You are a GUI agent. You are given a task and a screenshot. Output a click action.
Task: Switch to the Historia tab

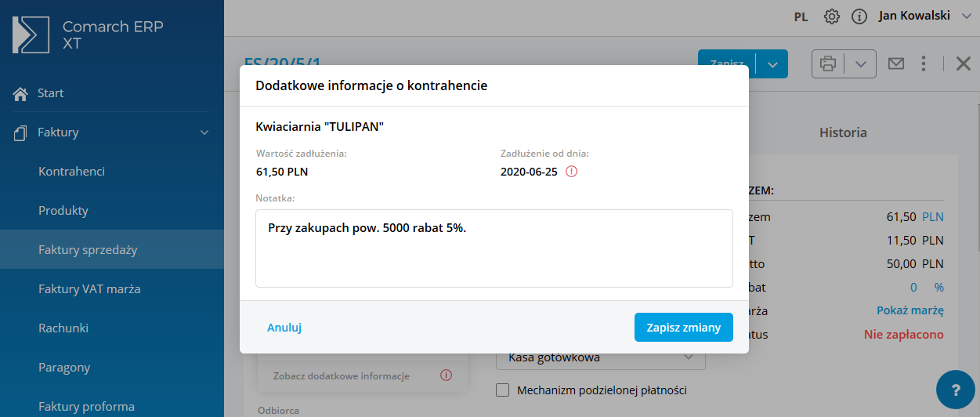[843, 132]
